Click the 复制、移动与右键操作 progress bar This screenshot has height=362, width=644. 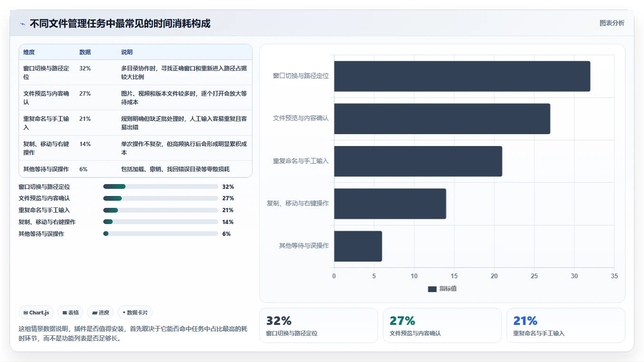[160, 222]
